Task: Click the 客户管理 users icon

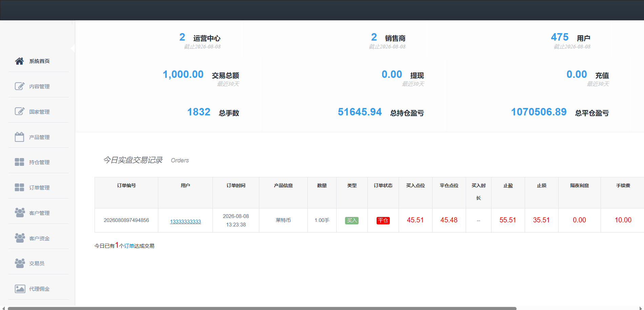Action: pos(20,213)
